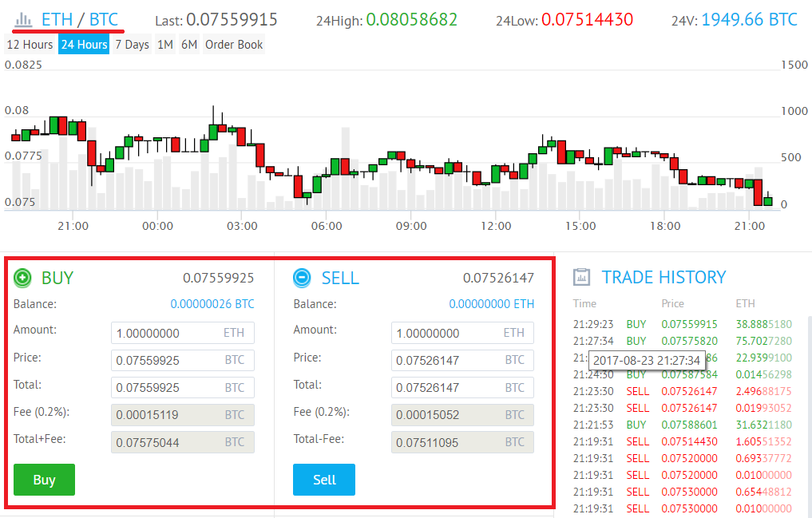Viewport: 812px width, 518px height.
Task: Show the 7 Days chart range
Action: [132, 45]
